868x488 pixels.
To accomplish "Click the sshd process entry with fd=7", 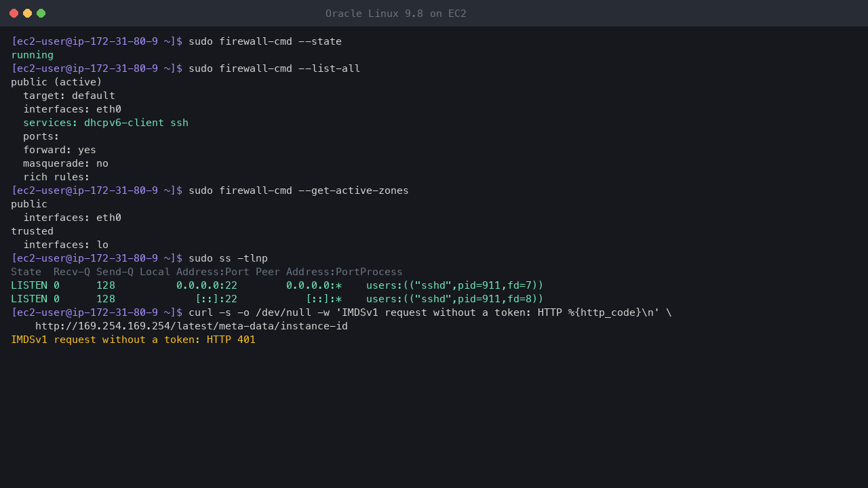I will tap(455, 285).
